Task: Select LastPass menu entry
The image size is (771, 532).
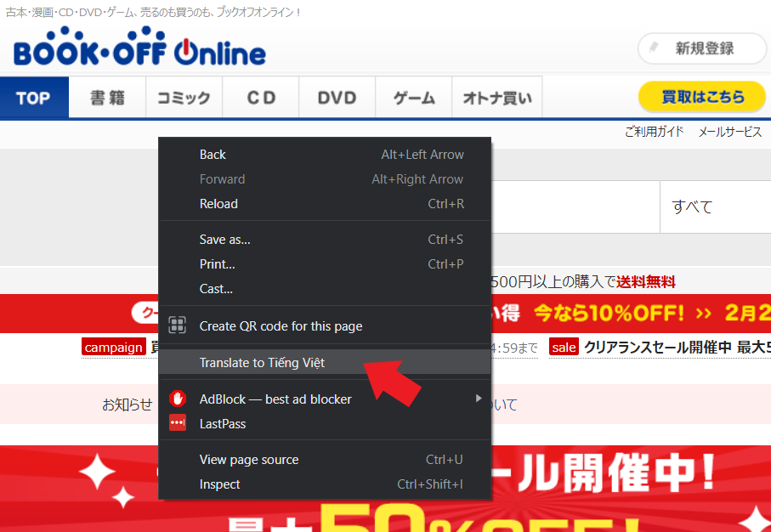Action: [325, 423]
